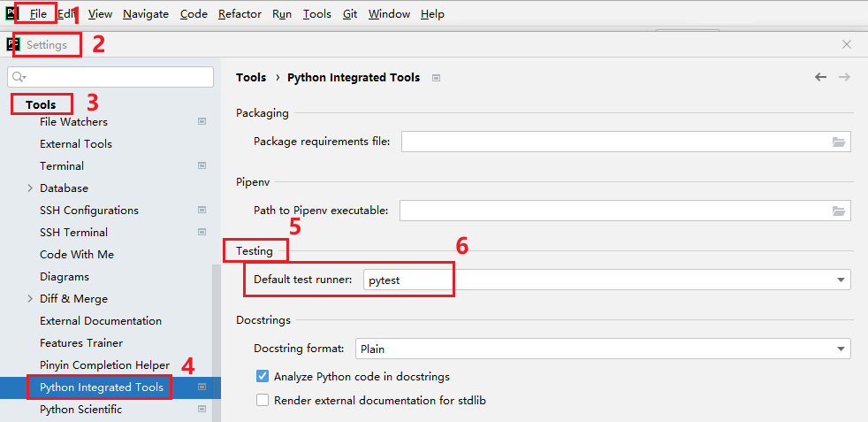Click project-level icon beside Terminal item
The image size is (868, 422).
(202, 166)
